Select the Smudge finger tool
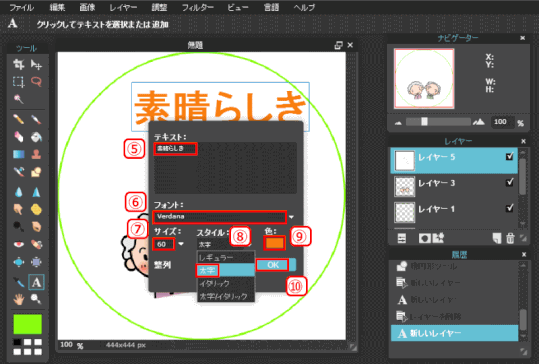This screenshot has width=539, height=364. coord(19,209)
